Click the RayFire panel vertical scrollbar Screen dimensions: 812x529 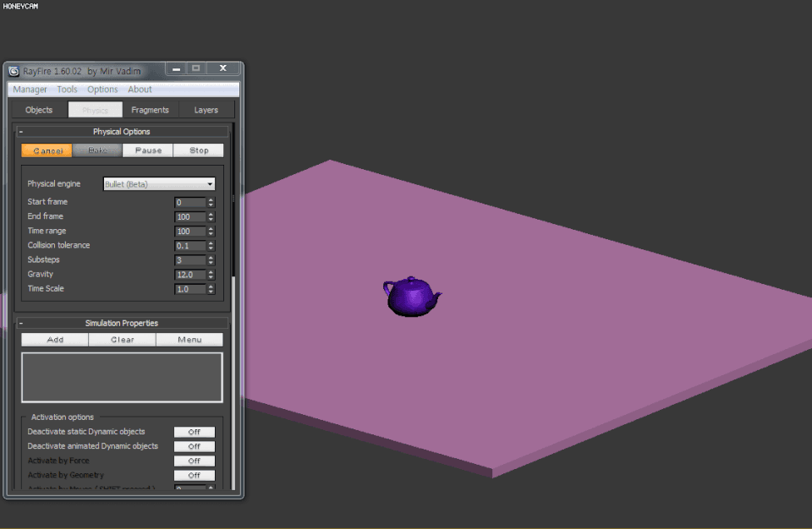pos(233,305)
